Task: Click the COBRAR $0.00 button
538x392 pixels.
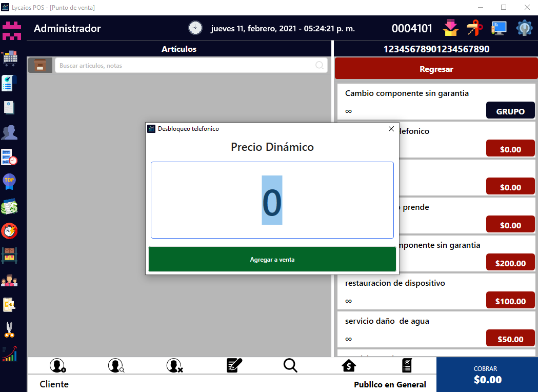Action: tap(487, 375)
